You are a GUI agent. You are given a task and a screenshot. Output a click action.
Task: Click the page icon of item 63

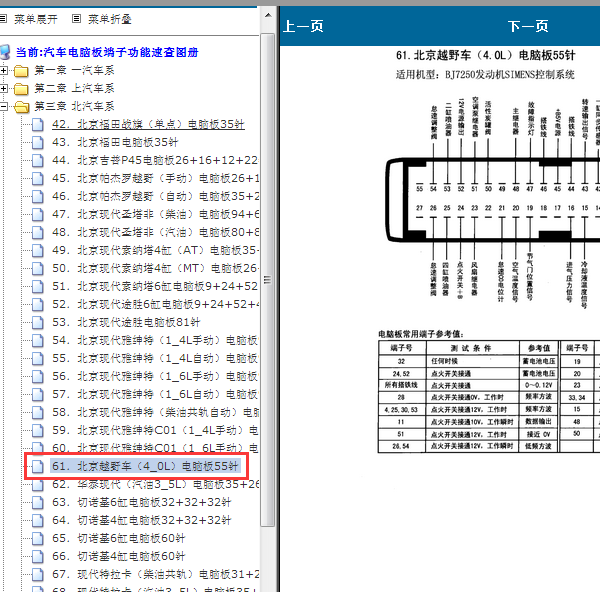pyautogui.click(x=38, y=502)
